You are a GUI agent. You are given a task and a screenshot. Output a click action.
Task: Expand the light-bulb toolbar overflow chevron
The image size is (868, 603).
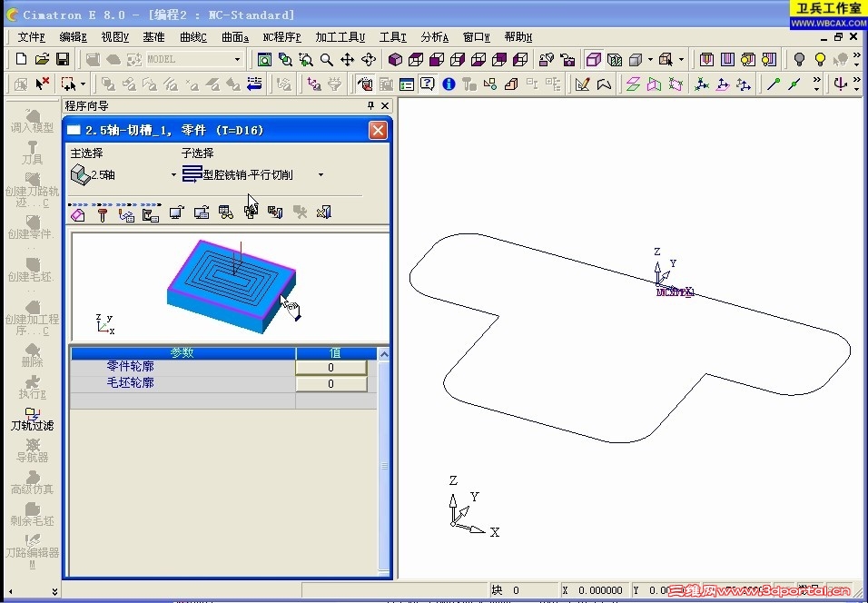pyautogui.click(x=857, y=59)
